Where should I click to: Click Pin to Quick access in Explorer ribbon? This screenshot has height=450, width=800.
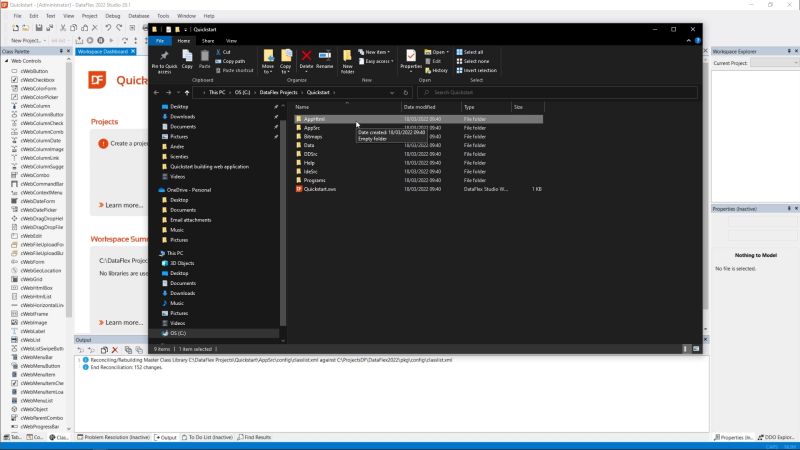pyautogui.click(x=164, y=62)
